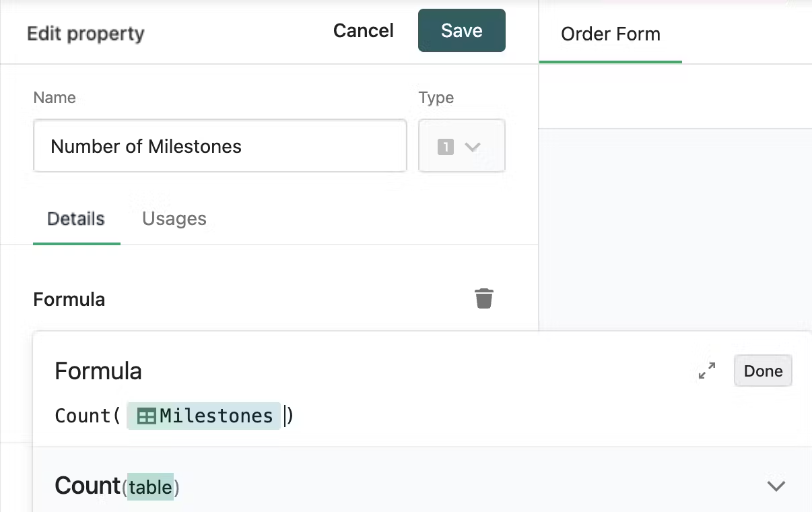Expand the Count function help chevron
Screen dimensions: 812x512
776,486
